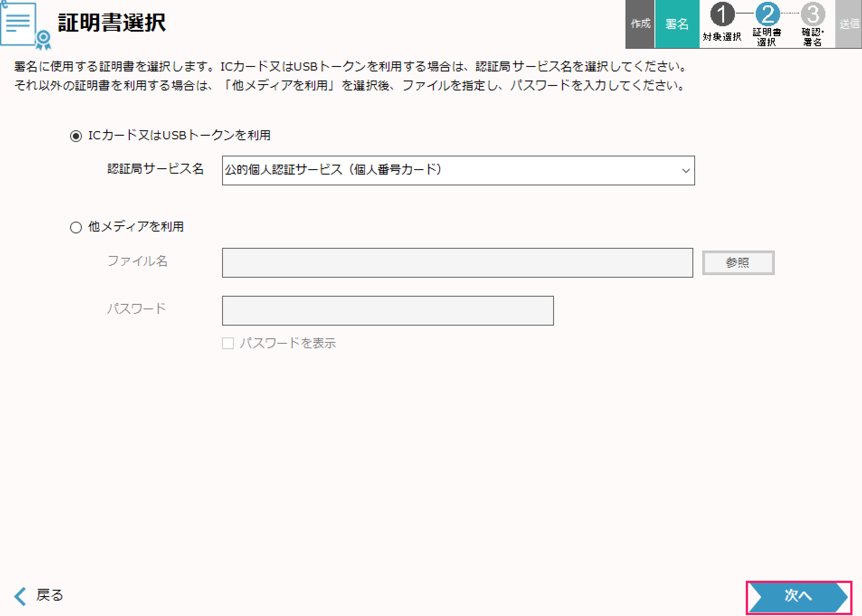862x616 pixels.
Task: Click the 署名 stage tab
Action: click(x=677, y=24)
